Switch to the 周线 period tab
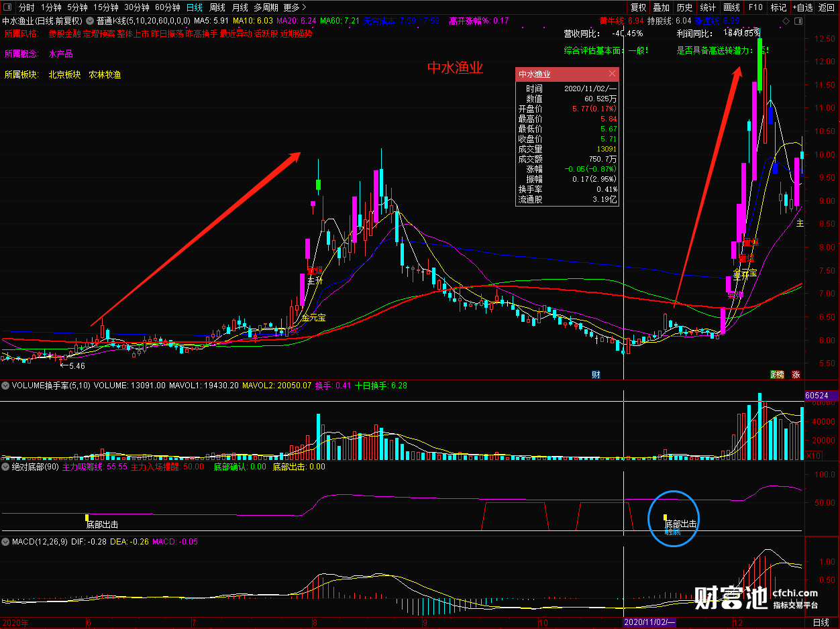 217,7
